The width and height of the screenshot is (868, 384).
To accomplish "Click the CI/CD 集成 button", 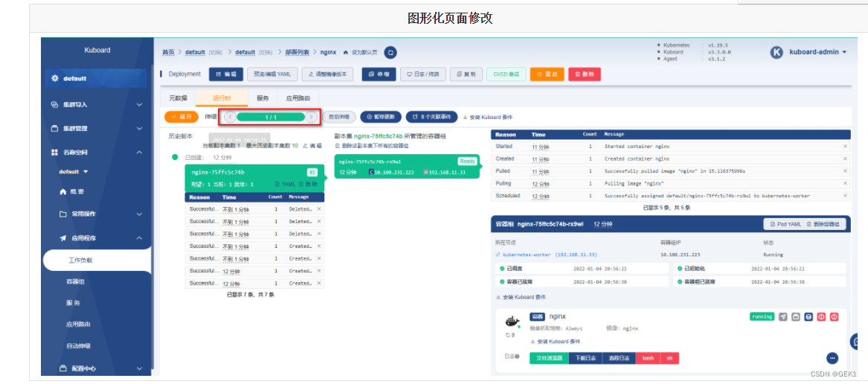I will tap(507, 74).
